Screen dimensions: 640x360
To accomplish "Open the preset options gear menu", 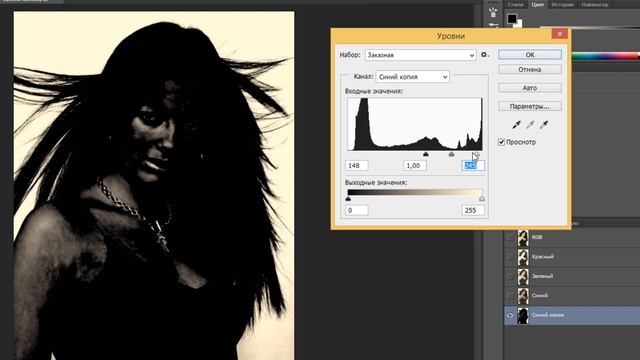I will (484, 55).
